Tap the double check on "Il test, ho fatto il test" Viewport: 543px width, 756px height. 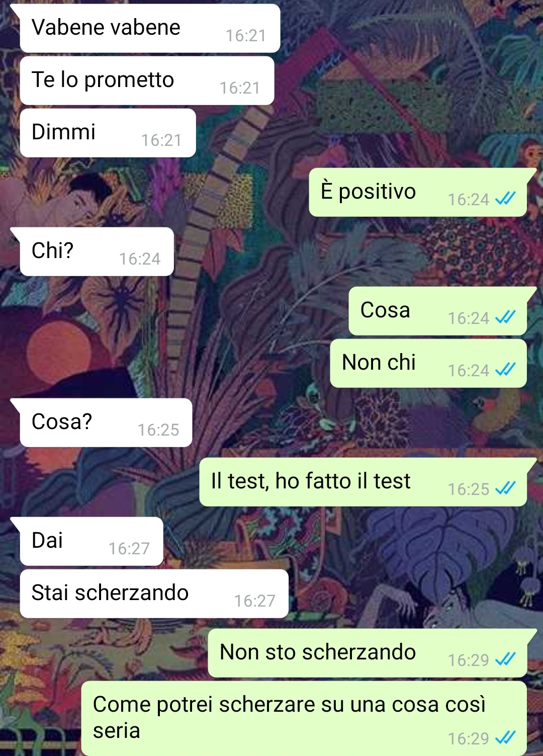click(505, 489)
